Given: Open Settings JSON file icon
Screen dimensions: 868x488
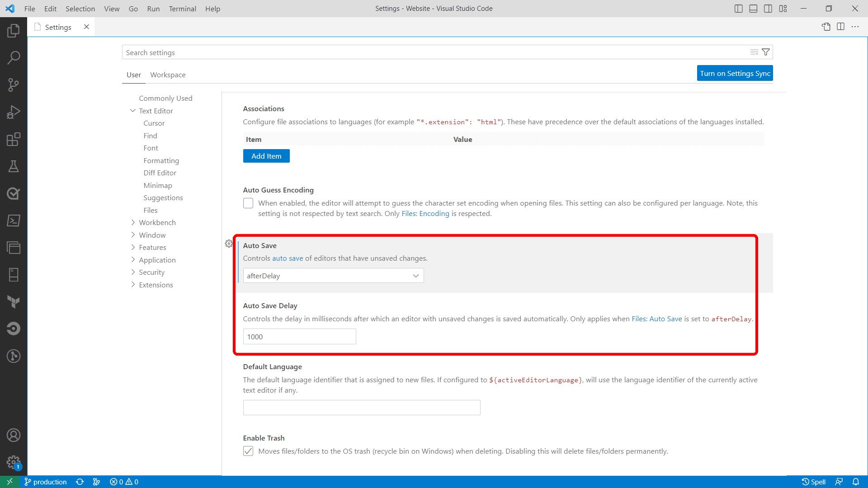Looking at the screenshot, I should pyautogui.click(x=826, y=27).
